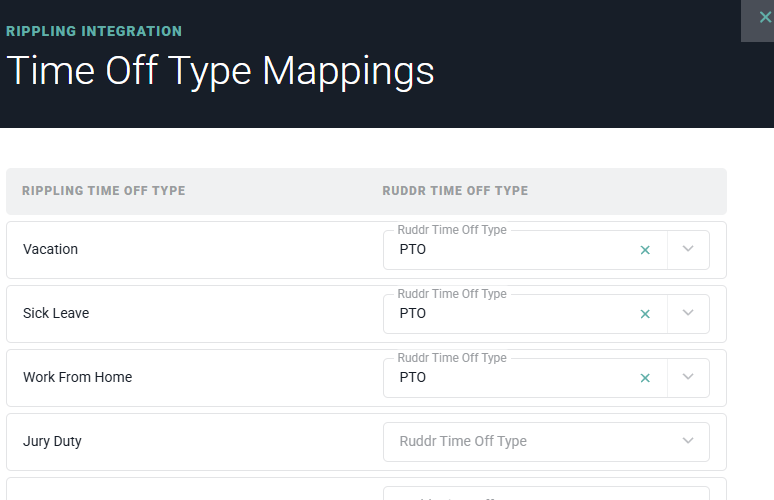Click the Vacation row label

(50, 250)
